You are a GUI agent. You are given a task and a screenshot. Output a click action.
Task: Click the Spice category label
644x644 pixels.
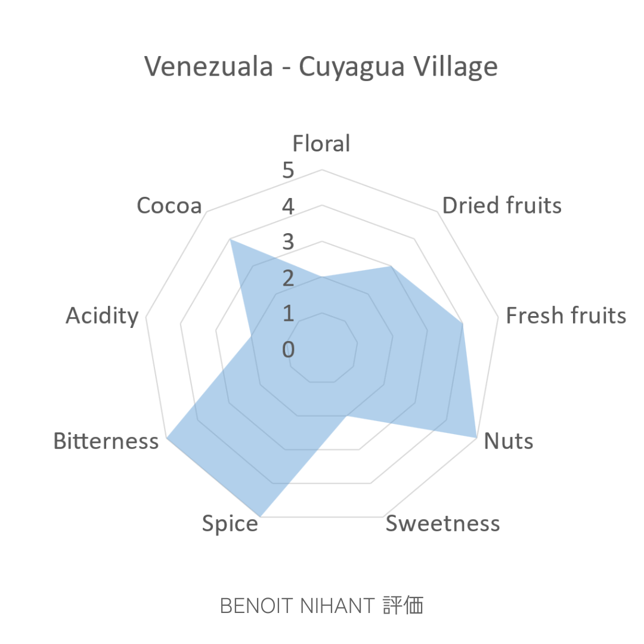(230, 524)
